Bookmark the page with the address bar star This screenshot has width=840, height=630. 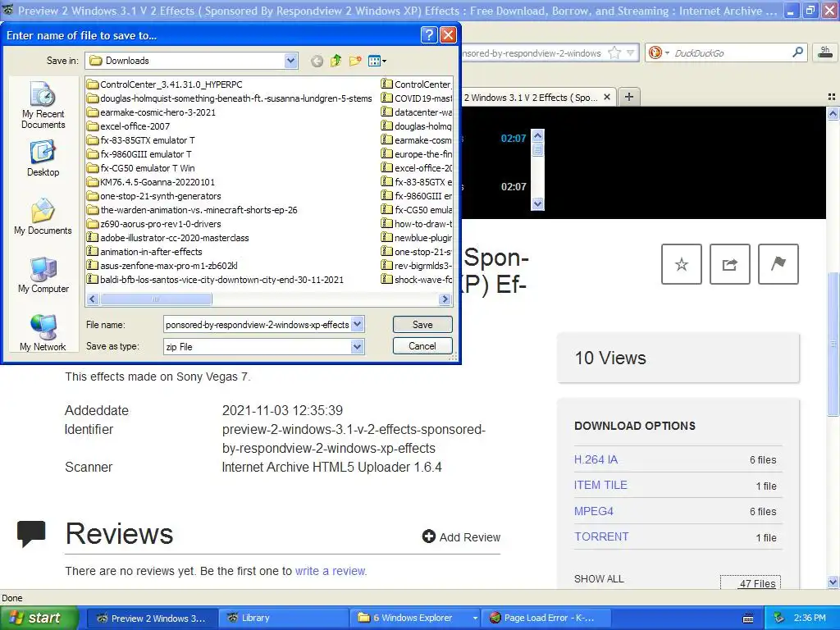point(614,52)
